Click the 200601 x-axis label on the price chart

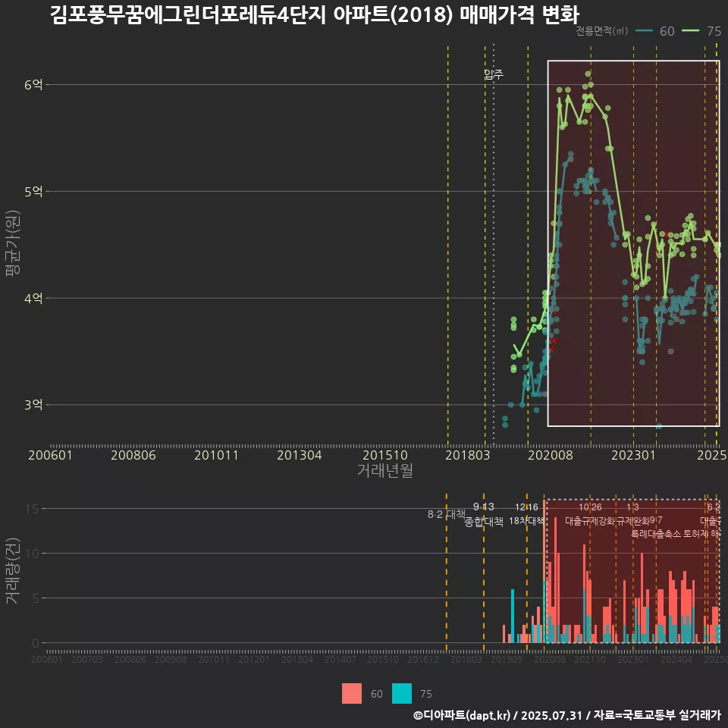(50, 455)
